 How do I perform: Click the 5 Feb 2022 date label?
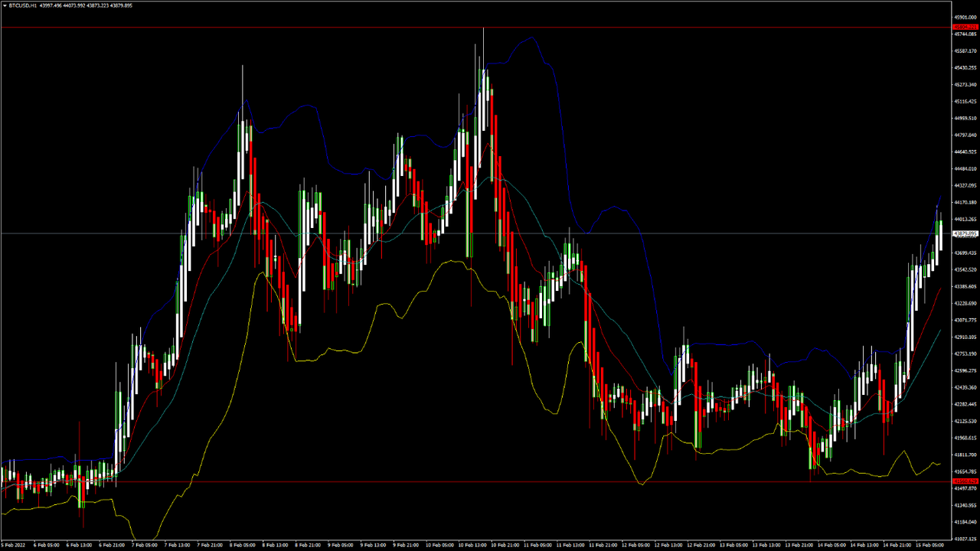15,545
